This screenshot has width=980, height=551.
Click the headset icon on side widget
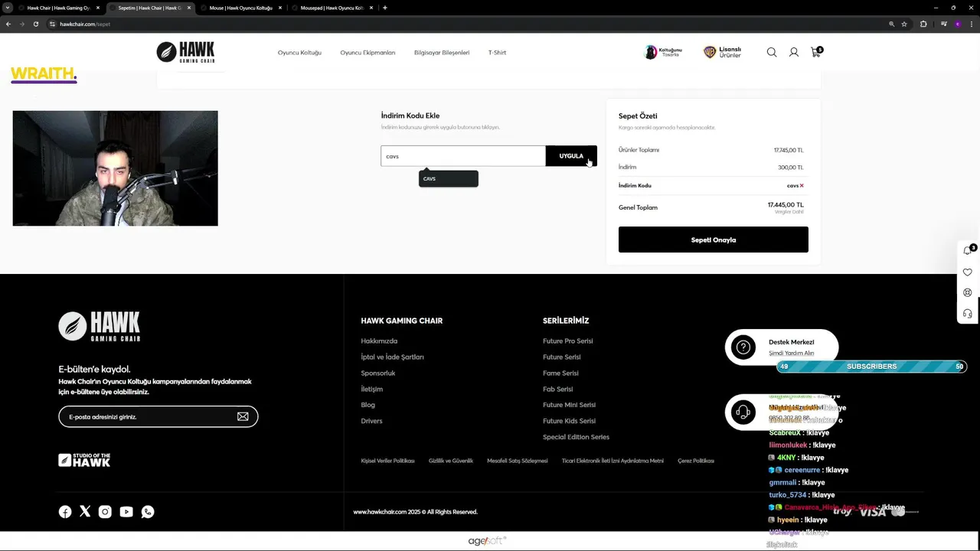(x=968, y=314)
